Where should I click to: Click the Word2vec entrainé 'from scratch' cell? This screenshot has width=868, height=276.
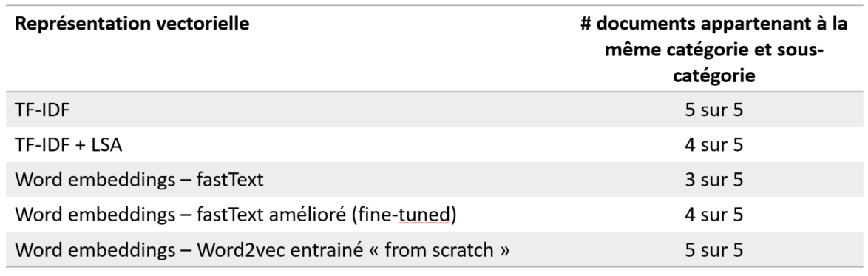click(262, 249)
